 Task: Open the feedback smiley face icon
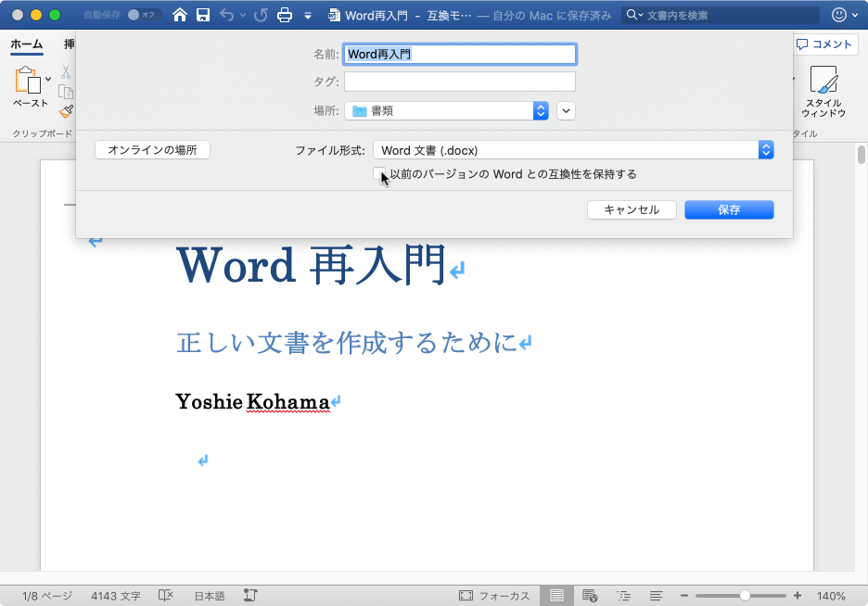pos(839,15)
